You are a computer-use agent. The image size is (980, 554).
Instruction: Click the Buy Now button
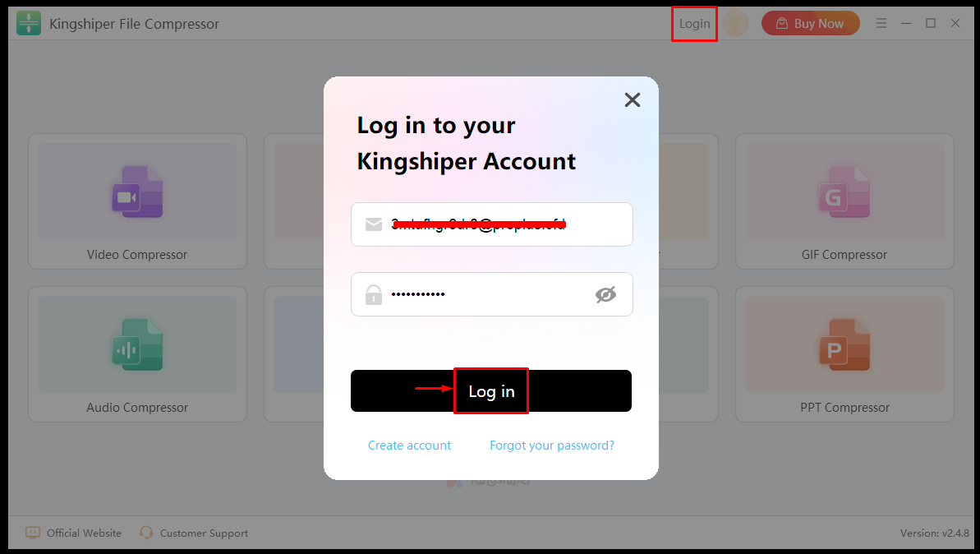(x=811, y=24)
